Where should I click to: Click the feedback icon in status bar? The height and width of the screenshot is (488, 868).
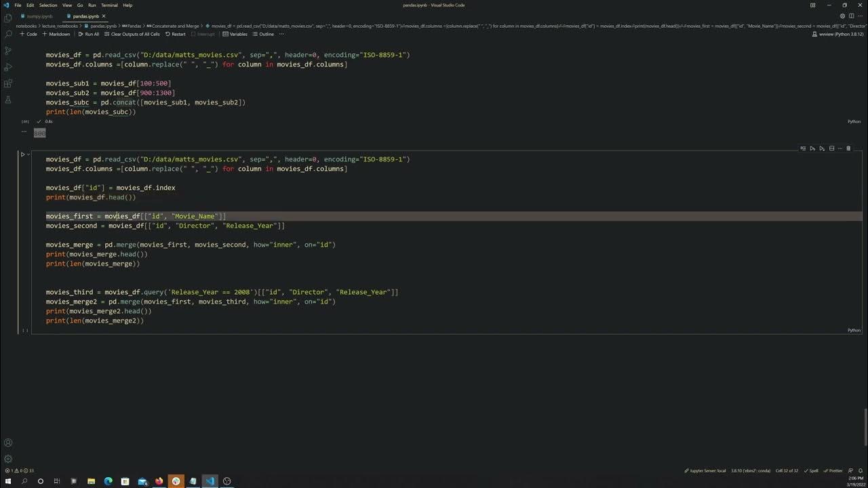[852, 470]
